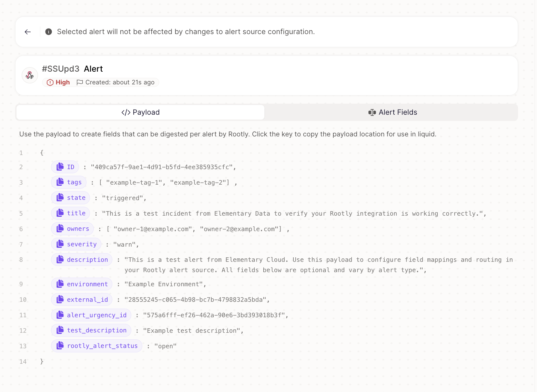The width and height of the screenshot is (537, 392).
Task: Click the ID value "409ca57f-9ae1-4d91-b5fd-4ee385935cfc"
Action: click(x=162, y=167)
